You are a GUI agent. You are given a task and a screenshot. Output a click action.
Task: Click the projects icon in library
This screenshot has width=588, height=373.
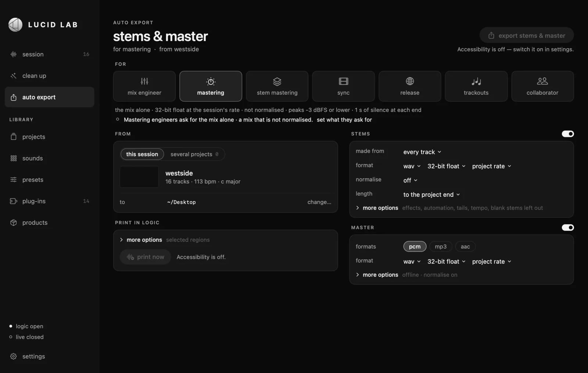[14, 137]
